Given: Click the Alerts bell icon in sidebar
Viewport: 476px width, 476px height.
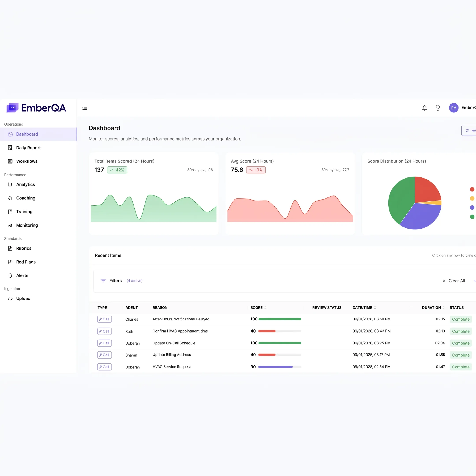Looking at the screenshot, I should 10,275.
